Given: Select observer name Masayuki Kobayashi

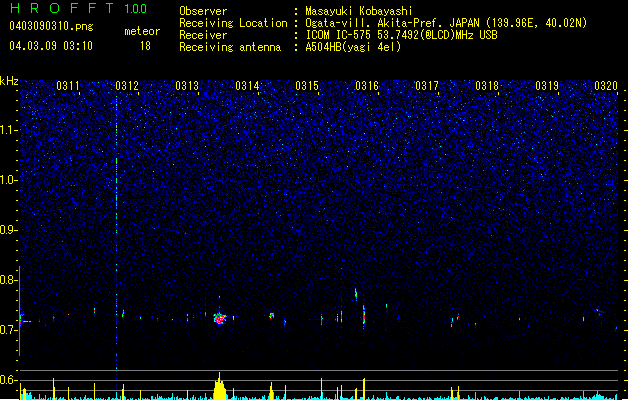Looking at the screenshot, I should [x=359, y=11].
